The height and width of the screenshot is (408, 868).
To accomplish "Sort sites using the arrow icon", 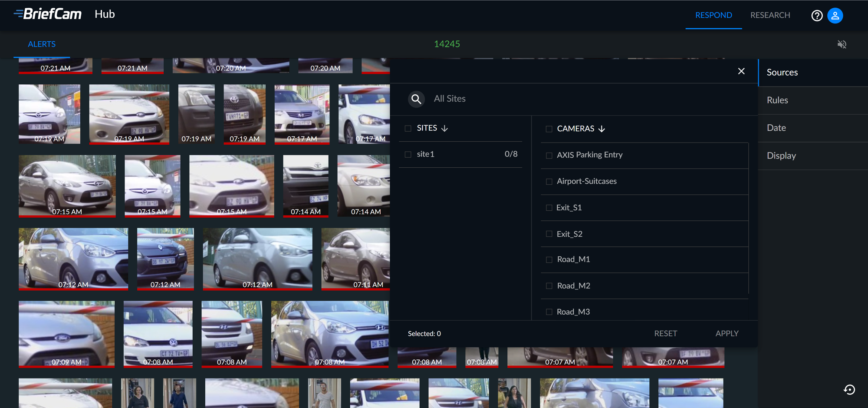I will pos(444,129).
